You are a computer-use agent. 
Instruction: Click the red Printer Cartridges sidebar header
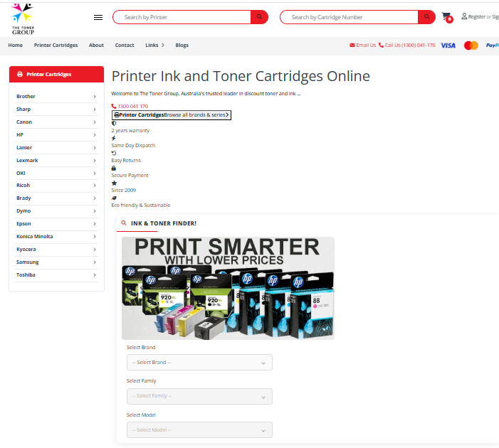click(56, 74)
